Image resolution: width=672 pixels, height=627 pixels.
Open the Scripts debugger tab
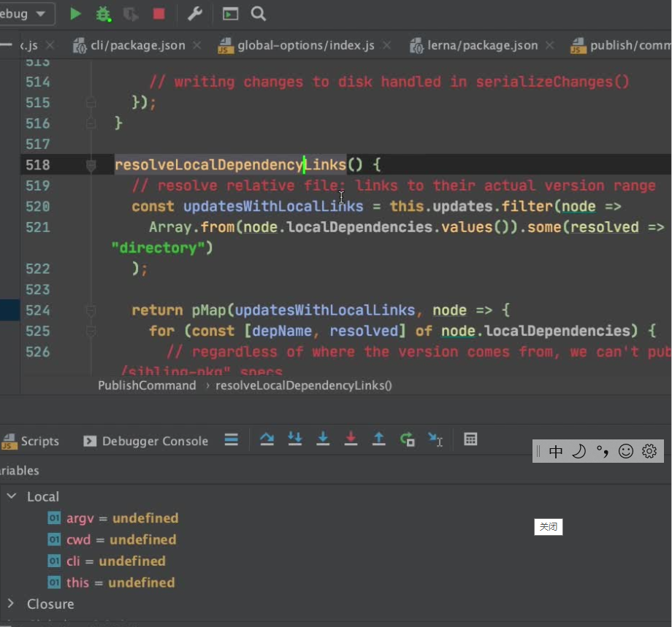[x=31, y=441]
